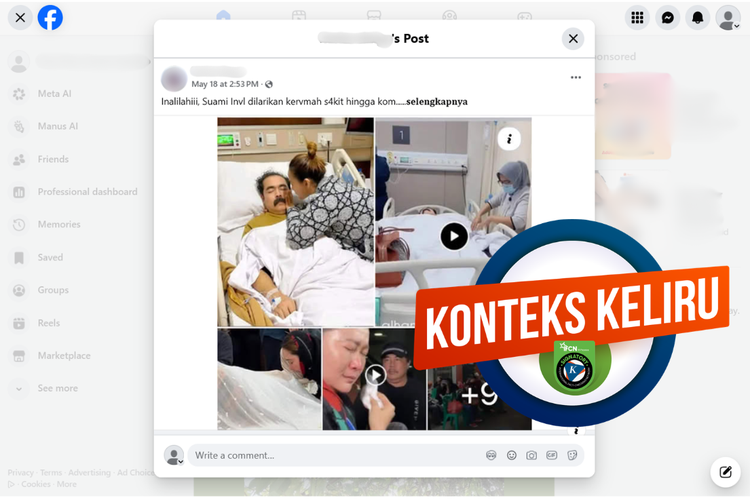750x500 pixels.
Task: Open the Terms footer link
Action: [51, 473]
